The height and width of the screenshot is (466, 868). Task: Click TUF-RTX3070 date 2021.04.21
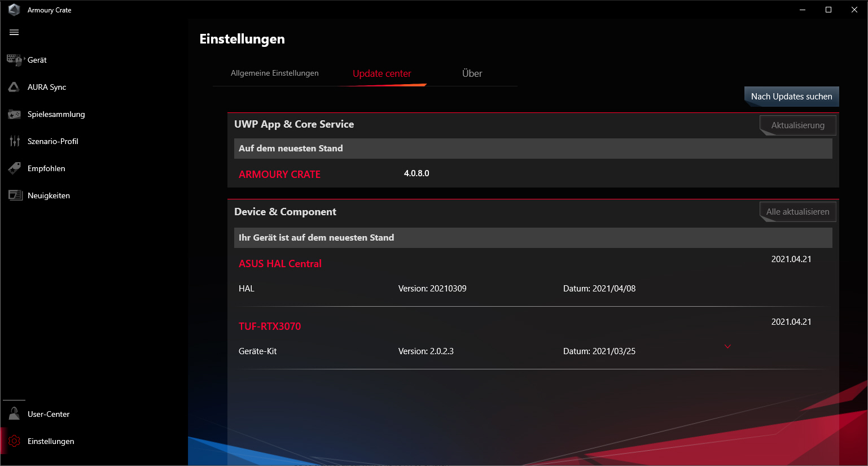point(791,322)
